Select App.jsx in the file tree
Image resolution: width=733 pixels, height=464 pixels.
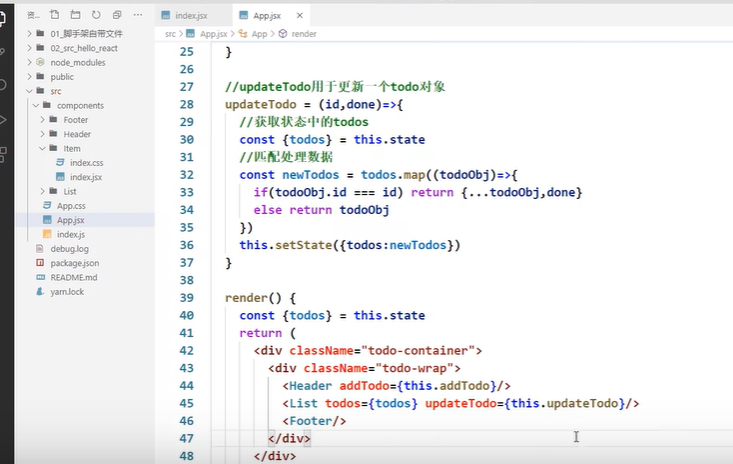[x=71, y=220]
